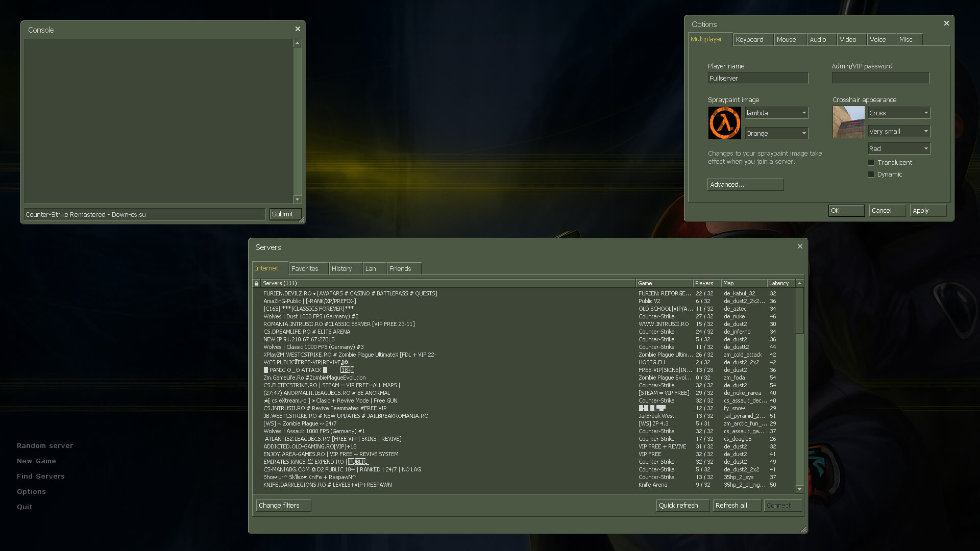
Task: Sort by Latency column header
Action: (781, 283)
